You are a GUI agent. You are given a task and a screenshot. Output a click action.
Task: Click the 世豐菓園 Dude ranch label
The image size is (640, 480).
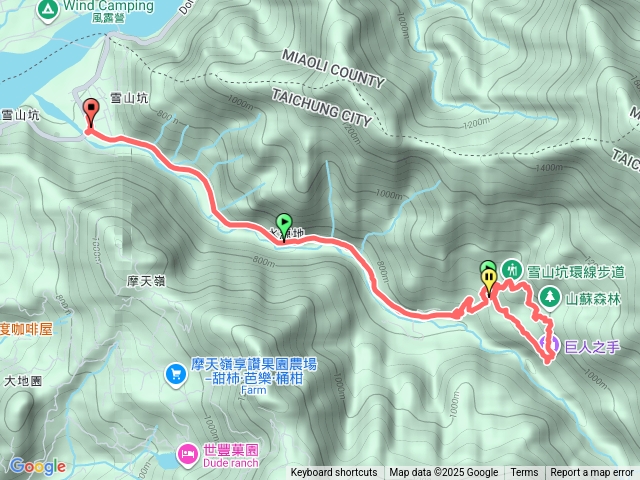pyautogui.click(x=231, y=456)
